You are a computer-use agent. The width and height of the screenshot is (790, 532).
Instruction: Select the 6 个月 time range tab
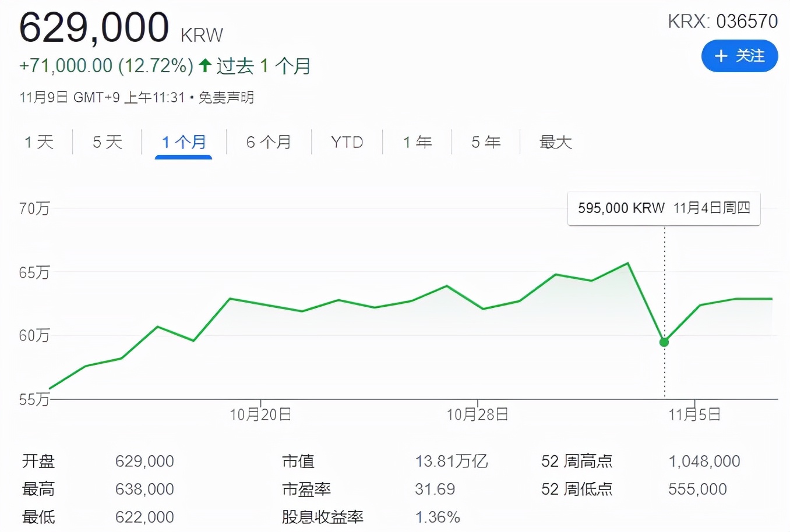[269, 141]
